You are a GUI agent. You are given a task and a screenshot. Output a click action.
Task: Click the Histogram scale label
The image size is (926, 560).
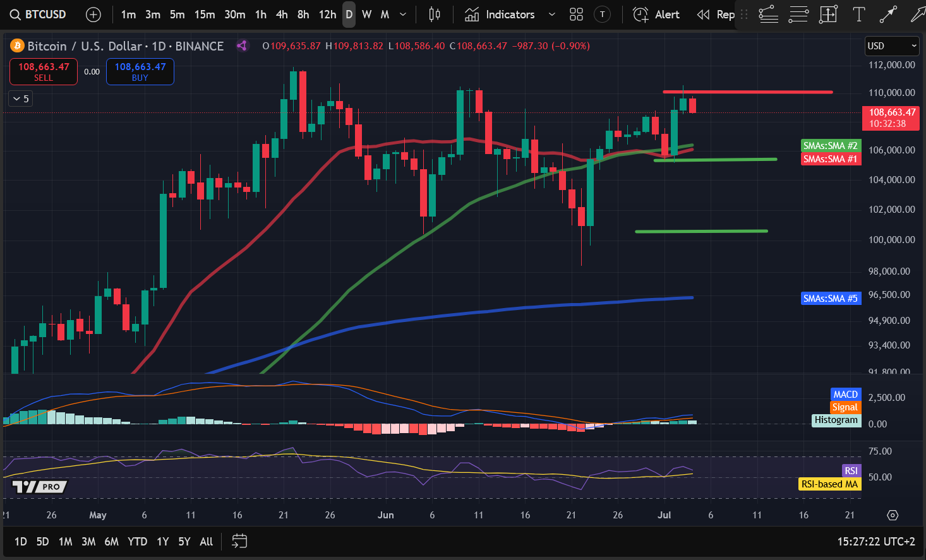836,420
